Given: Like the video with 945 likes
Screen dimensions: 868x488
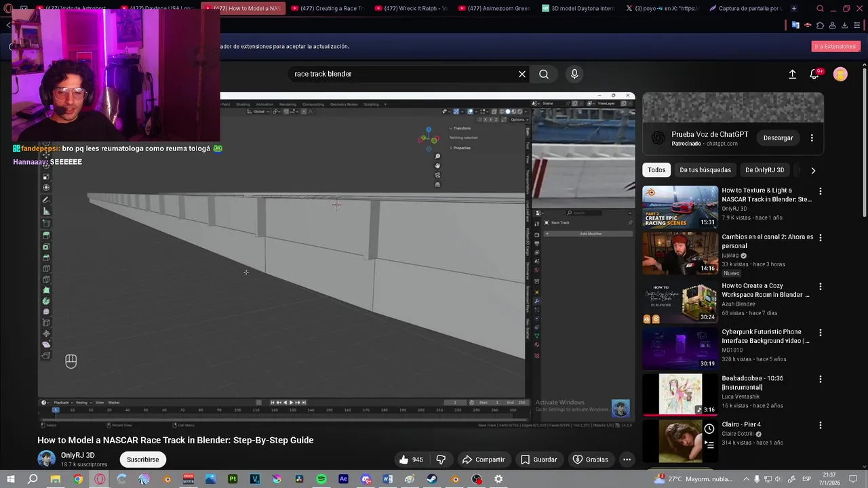Looking at the screenshot, I should coord(411,460).
